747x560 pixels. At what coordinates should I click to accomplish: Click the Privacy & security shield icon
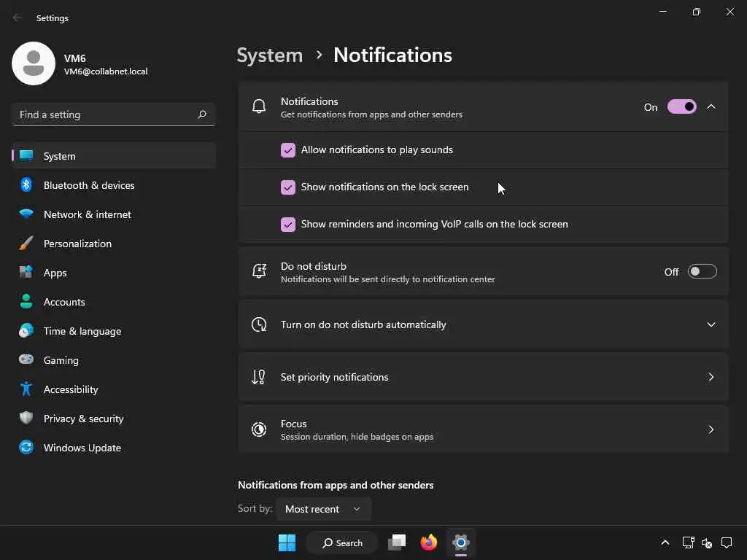(26, 419)
